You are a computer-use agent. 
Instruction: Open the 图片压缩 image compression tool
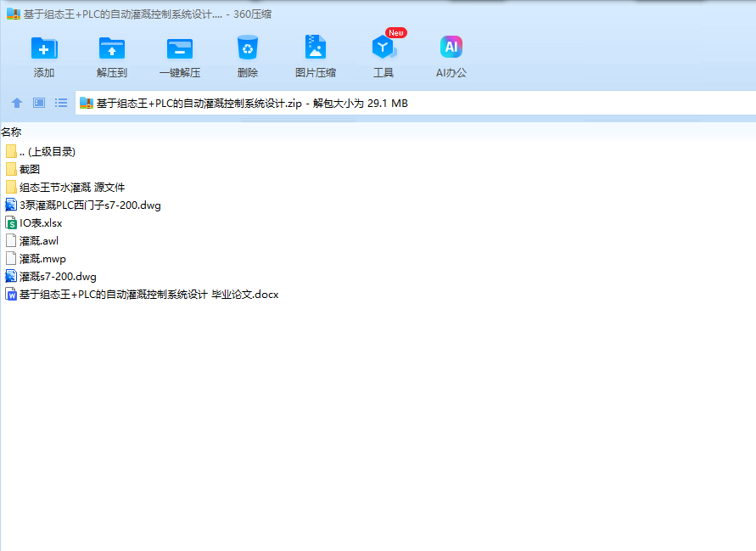(x=316, y=48)
